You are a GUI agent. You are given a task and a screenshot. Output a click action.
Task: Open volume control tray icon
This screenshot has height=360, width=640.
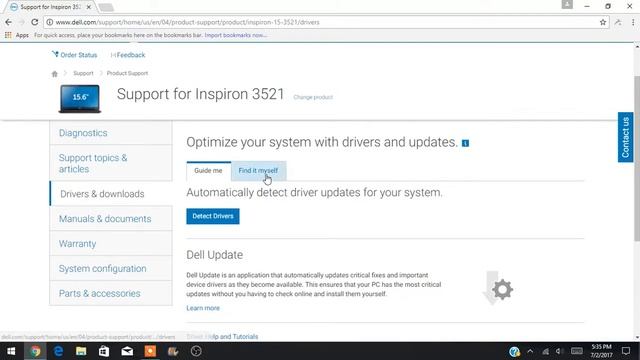[x=560, y=351]
